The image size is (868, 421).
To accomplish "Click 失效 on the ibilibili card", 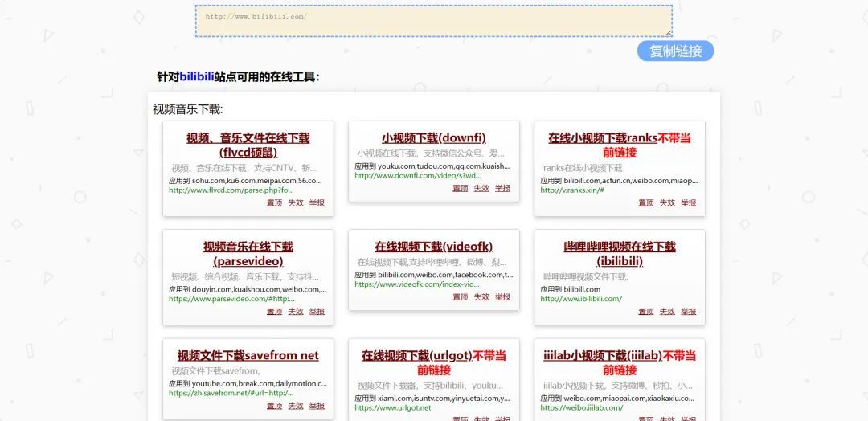I will click(667, 312).
